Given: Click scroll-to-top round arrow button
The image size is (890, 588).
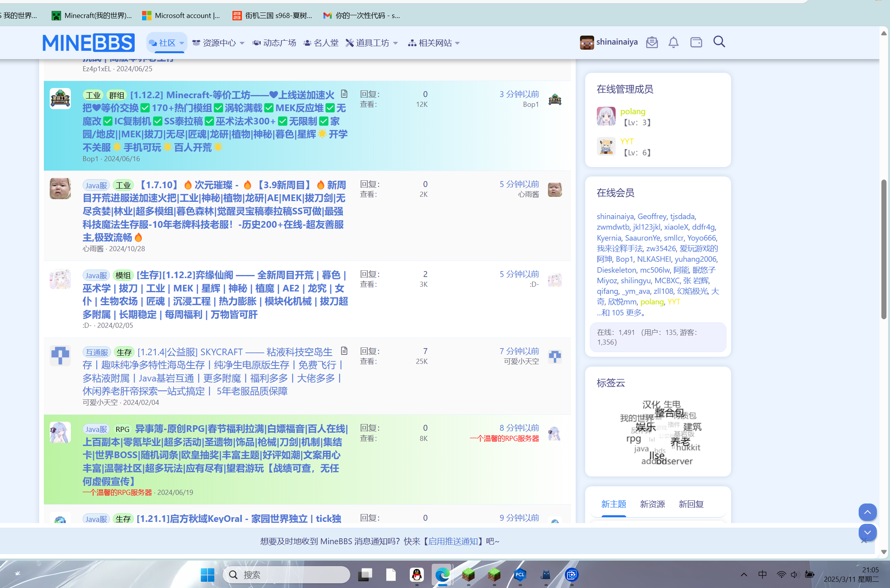Looking at the screenshot, I should pyautogui.click(x=867, y=512).
